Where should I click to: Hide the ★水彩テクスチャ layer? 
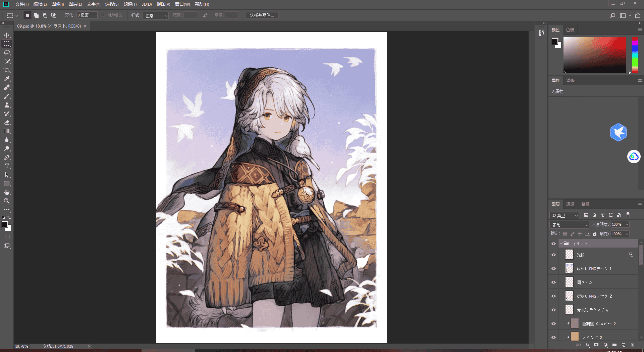553,310
